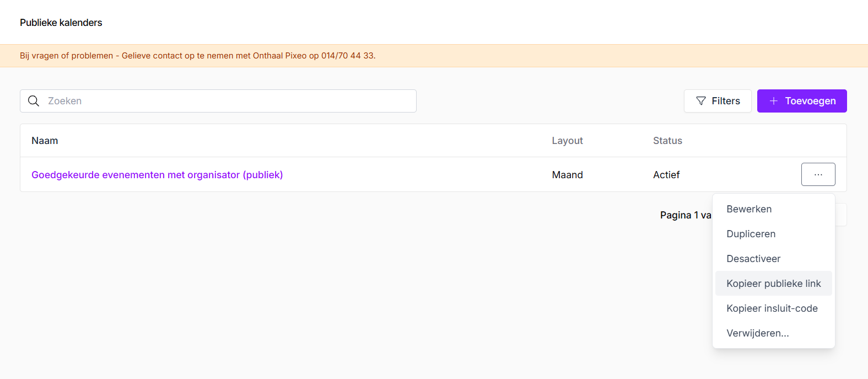Click Verwijderen... to delete the calendar
This screenshot has width=868, height=379.
[x=757, y=333]
